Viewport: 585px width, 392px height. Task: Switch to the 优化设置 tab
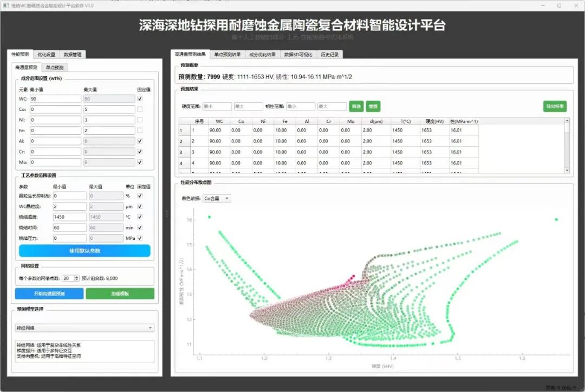[46, 55]
